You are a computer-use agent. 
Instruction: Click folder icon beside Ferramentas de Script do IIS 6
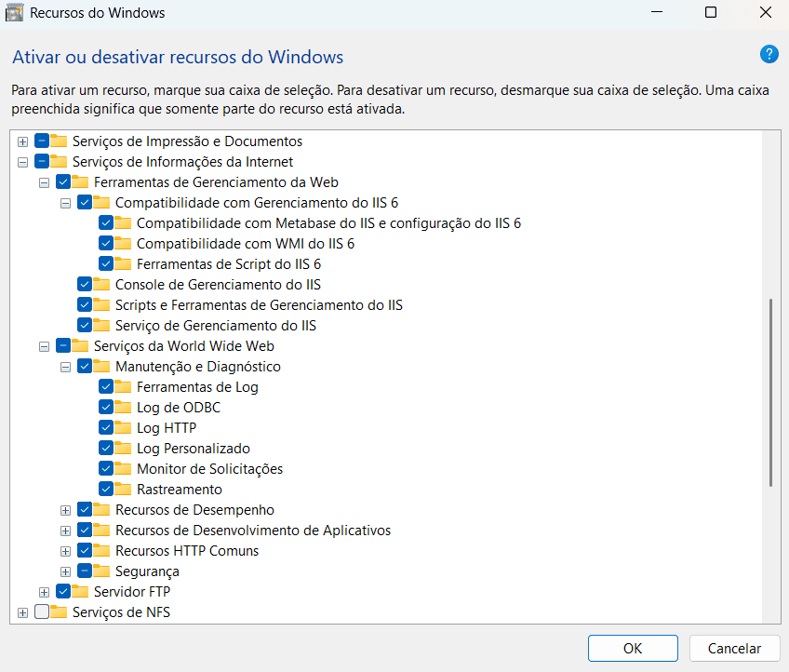tap(123, 263)
